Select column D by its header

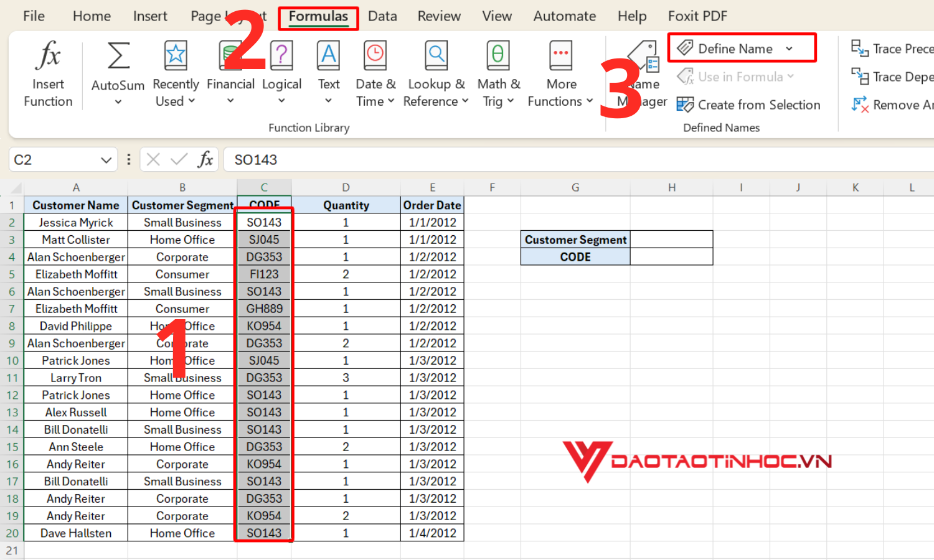point(346,187)
